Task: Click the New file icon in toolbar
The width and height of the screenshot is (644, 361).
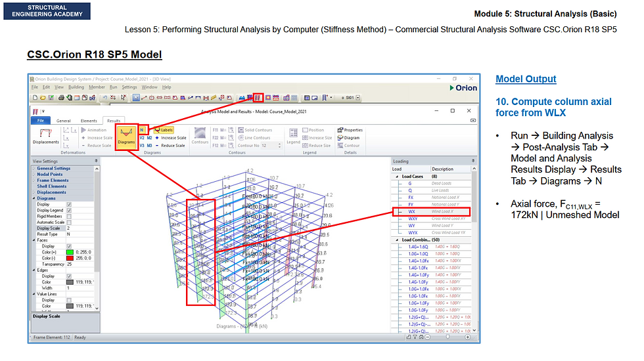Action: point(35,98)
